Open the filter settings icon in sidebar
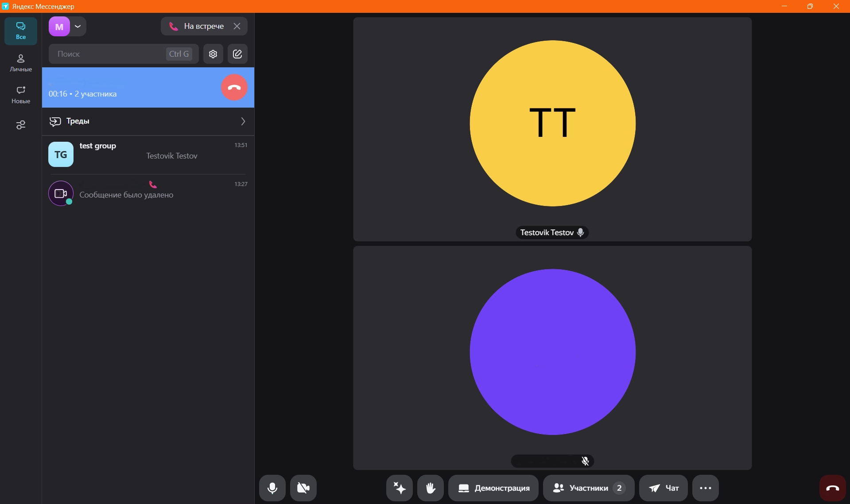The width and height of the screenshot is (850, 504). [21, 125]
